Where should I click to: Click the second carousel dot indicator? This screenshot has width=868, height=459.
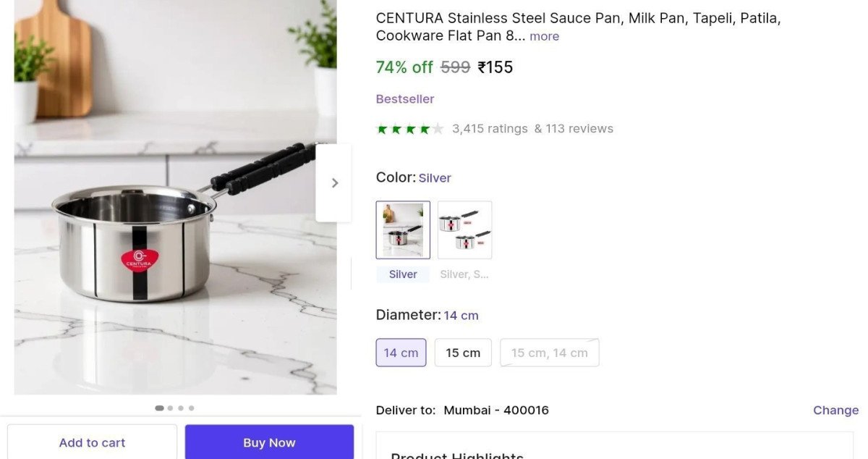pyautogui.click(x=169, y=408)
